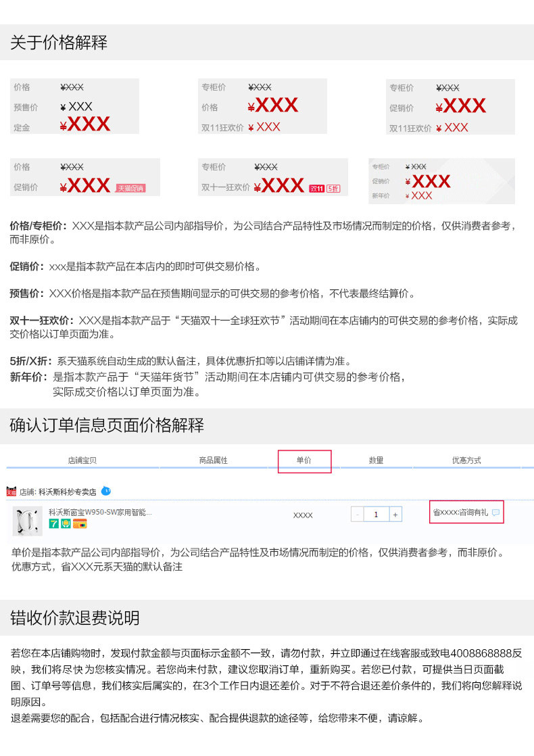Screen dimensions: 534x756
Task: Click the speech bubble icon after 咨询有礼
Action: click(x=495, y=513)
